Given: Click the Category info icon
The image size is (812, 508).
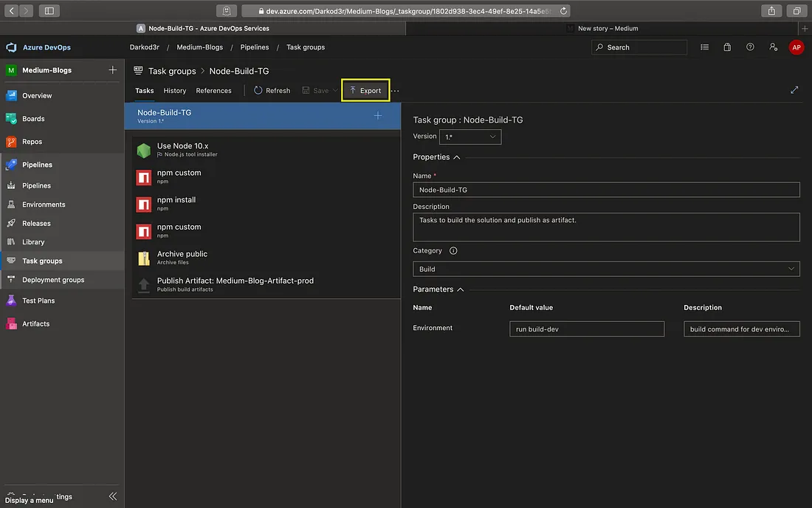Looking at the screenshot, I should pyautogui.click(x=453, y=250).
